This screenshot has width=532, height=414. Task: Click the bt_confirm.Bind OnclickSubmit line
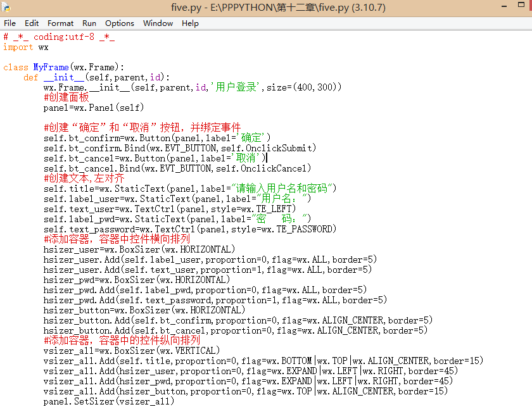(180, 148)
